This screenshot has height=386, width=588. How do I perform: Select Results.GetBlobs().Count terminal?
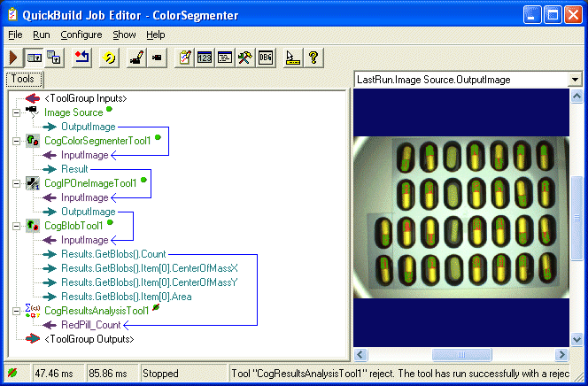(x=113, y=254)
